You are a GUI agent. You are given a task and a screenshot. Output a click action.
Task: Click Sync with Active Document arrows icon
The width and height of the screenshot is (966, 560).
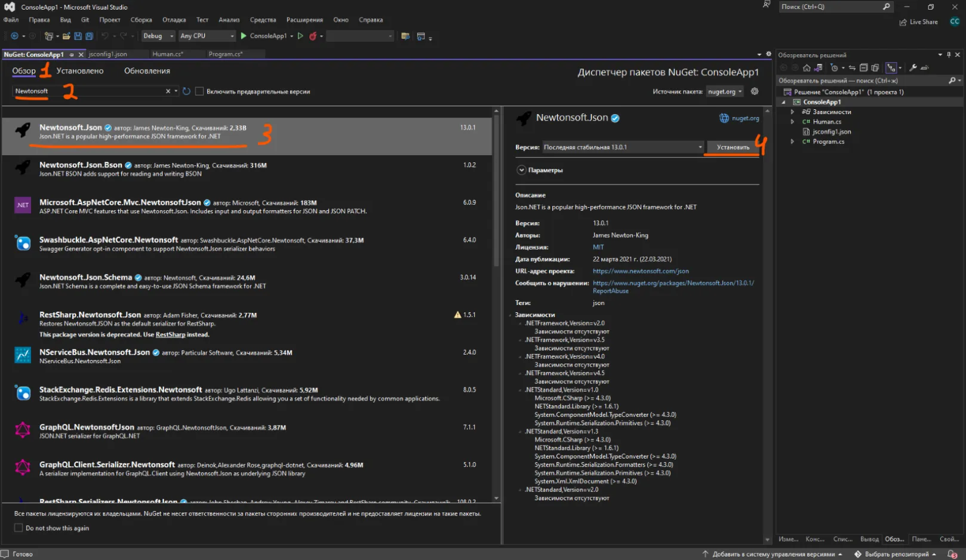pos(852,67)
